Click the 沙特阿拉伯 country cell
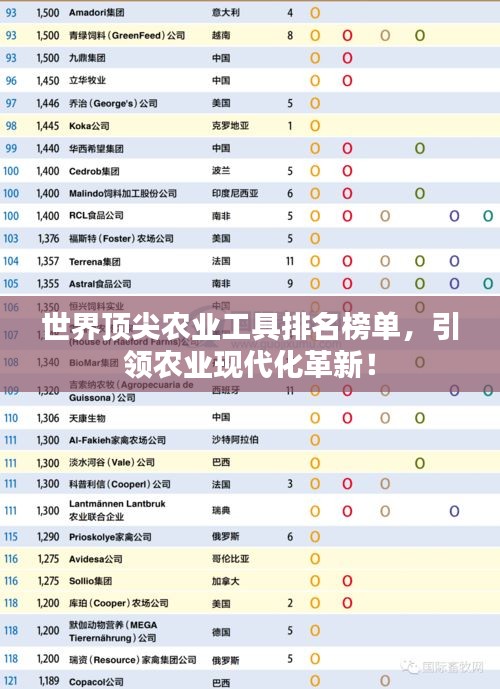The image size is (500, 689). pos(235,439)
